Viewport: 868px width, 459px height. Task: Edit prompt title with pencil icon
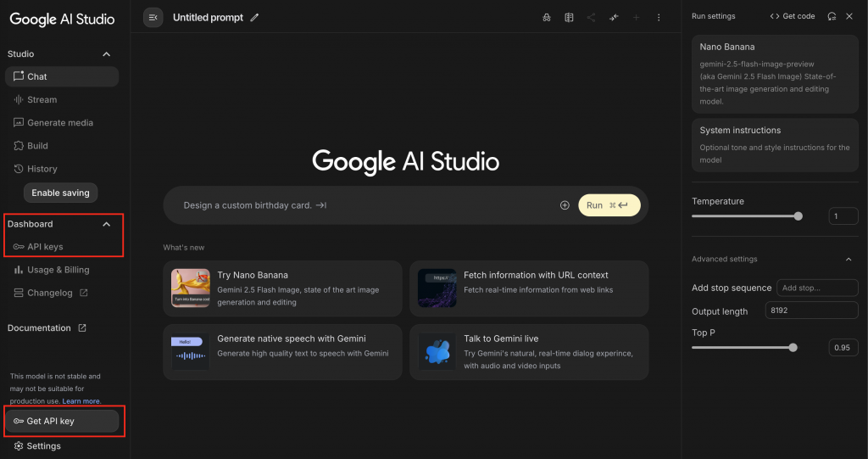(x=254, y=18)
